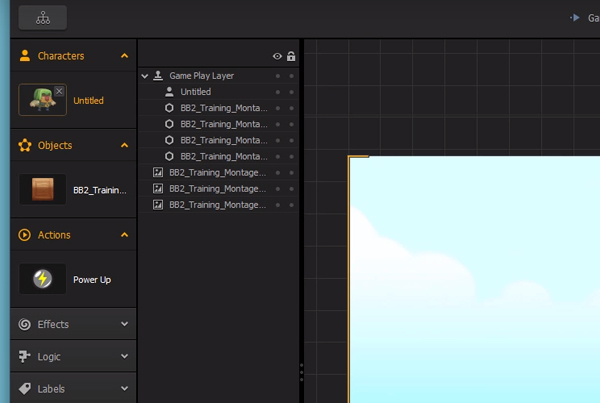The width and height of the screenshot is (600, 403).
Task: Collapse the Actions section chevron
Action: click(x=124, y=235)
